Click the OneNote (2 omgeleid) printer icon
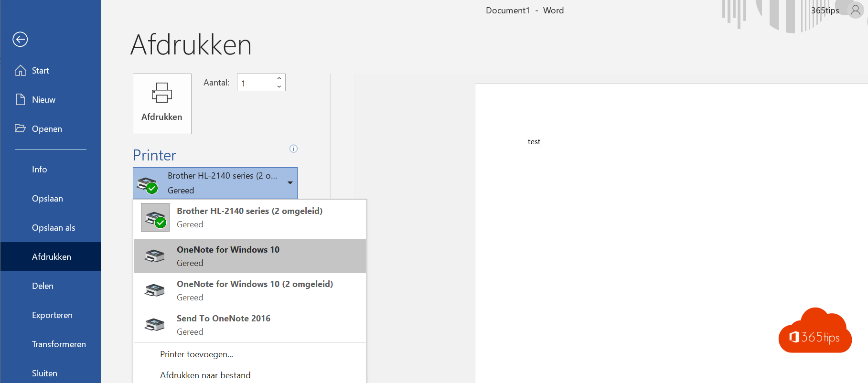Screen dimensions: 868x383 click(155, 290)
